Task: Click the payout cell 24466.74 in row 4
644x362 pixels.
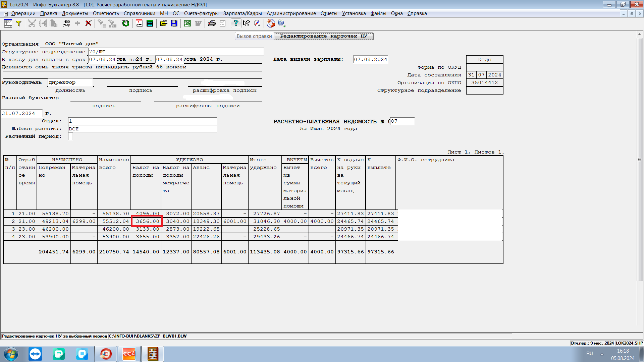Action: click(x=381, y=237)
